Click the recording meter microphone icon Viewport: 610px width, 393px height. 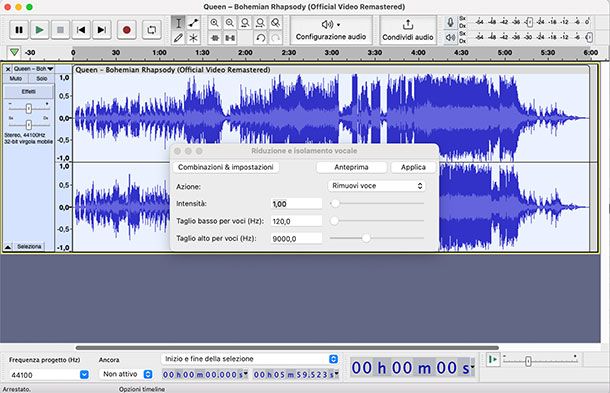click(x=450, y=22)
